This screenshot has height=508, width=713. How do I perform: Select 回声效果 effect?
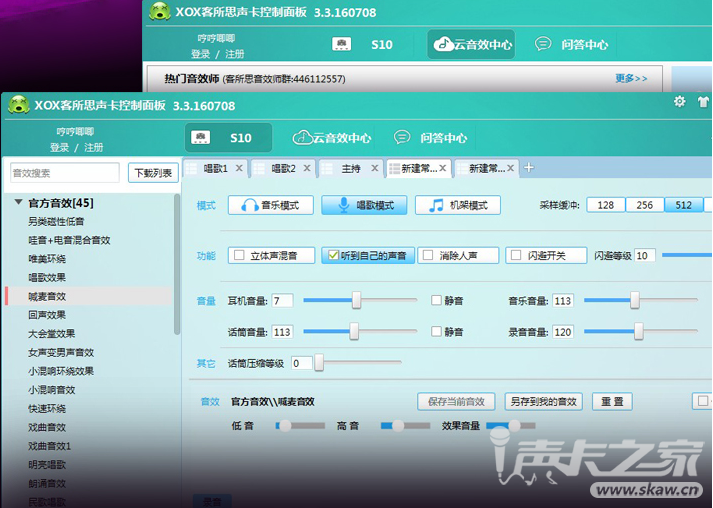(x=47, y=315)
